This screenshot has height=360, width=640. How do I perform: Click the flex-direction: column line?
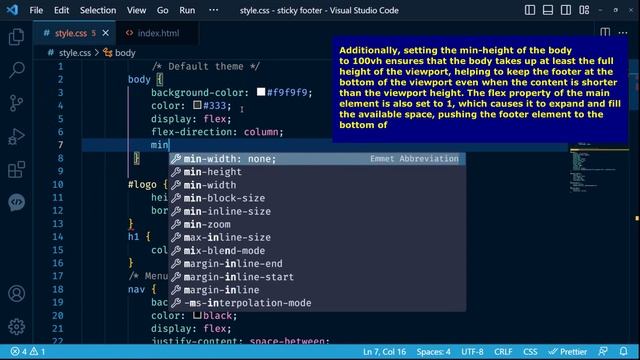(217, 132)
